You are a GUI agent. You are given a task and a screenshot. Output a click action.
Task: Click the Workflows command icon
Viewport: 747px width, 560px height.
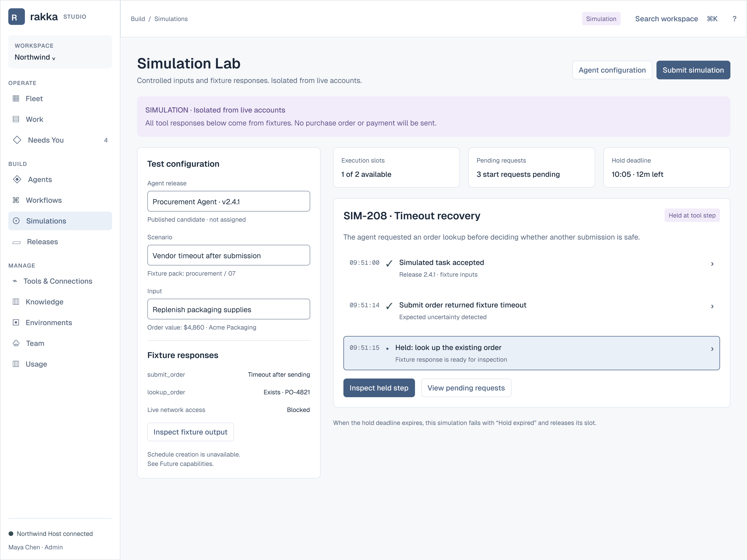[16, 200]
